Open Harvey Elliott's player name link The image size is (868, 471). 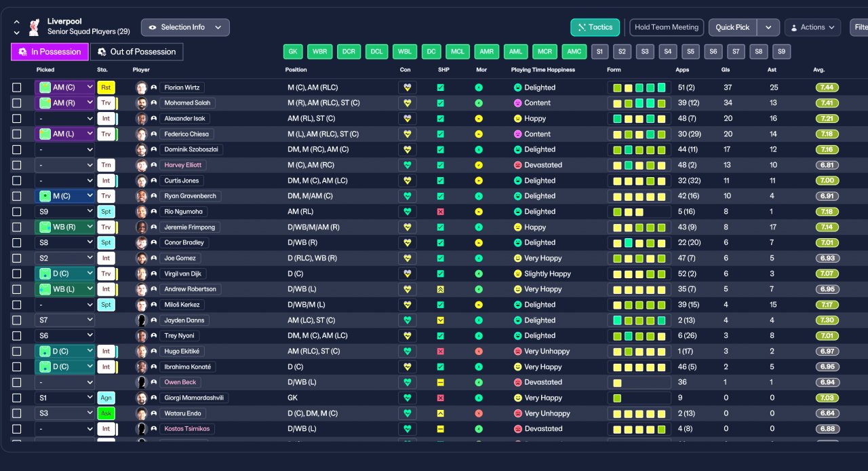(x=184, y=165)
